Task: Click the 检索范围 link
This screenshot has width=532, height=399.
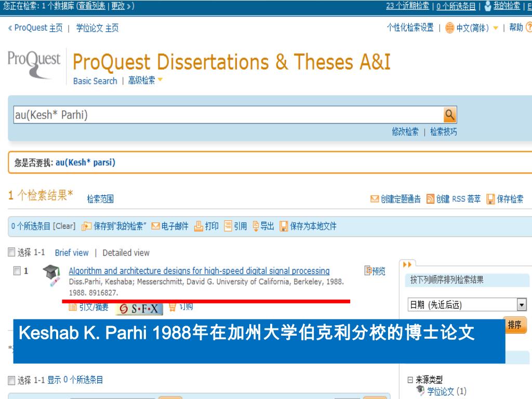Action: [100, 199]
